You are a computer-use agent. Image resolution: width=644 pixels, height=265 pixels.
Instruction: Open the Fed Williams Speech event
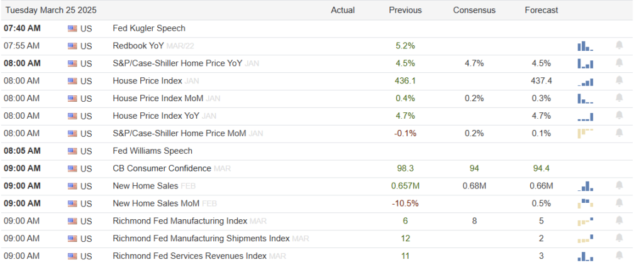(x=152, y=151)
